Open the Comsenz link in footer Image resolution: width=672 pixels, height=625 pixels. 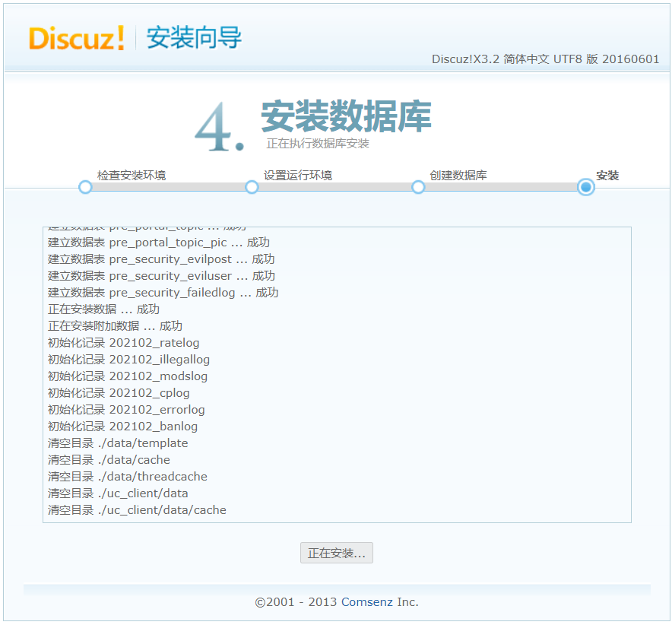367,602
